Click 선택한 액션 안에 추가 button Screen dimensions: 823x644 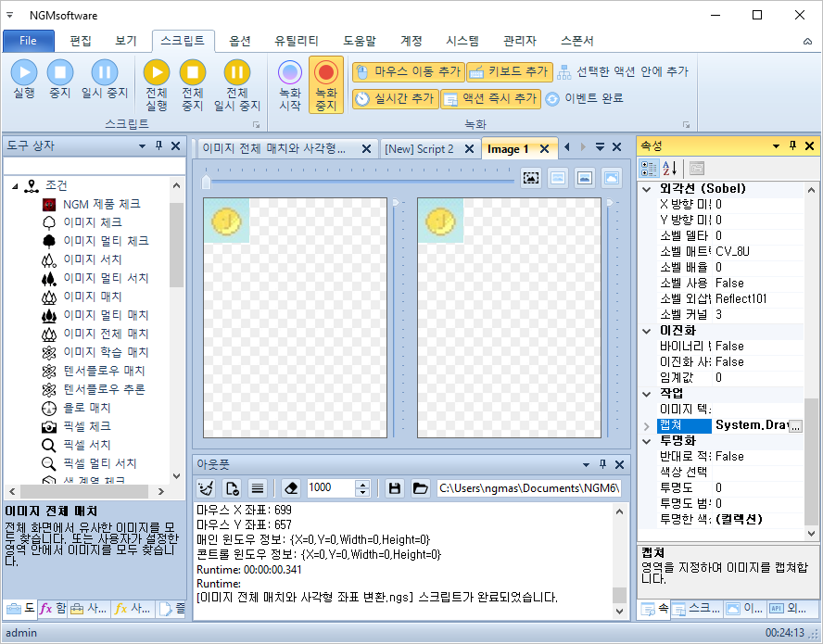623,72
